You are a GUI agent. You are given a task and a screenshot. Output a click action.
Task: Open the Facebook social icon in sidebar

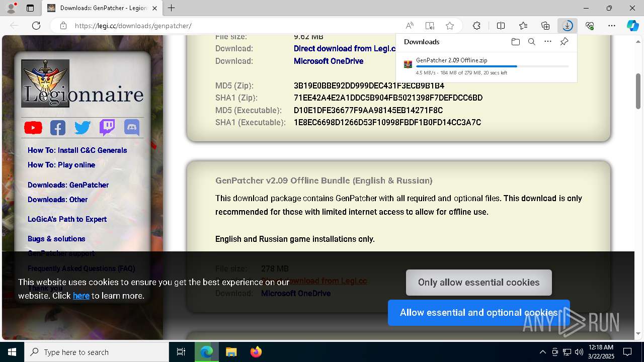(58, 128)
